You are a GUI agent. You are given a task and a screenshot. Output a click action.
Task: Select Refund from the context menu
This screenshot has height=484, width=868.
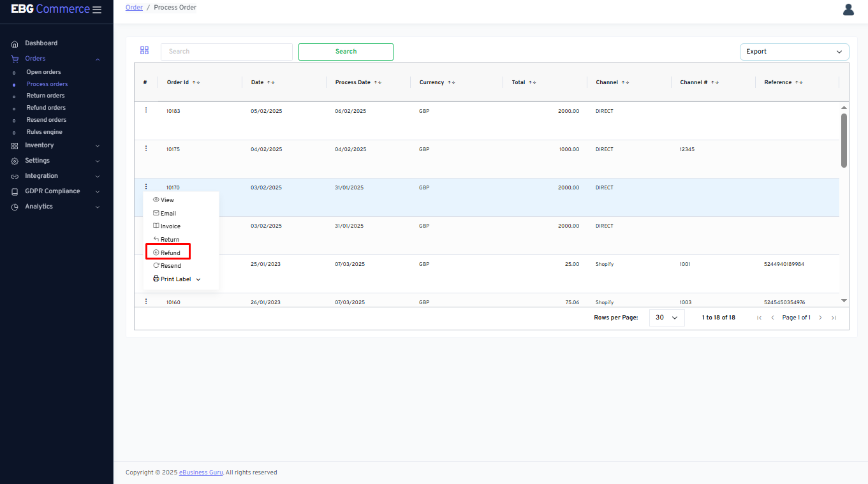click(170, 253)
